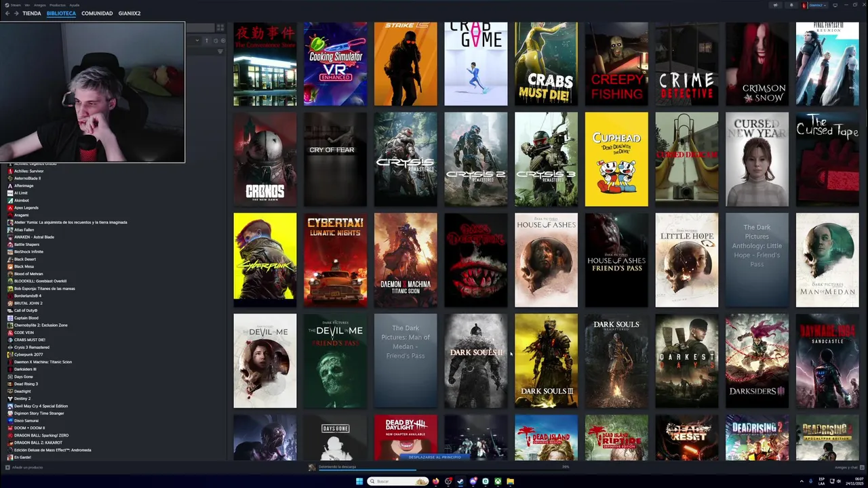The width and height of the screenshot is (868, 488).
Task: Select Crabs Must Die! cover
Action: (x=546, y=64)
